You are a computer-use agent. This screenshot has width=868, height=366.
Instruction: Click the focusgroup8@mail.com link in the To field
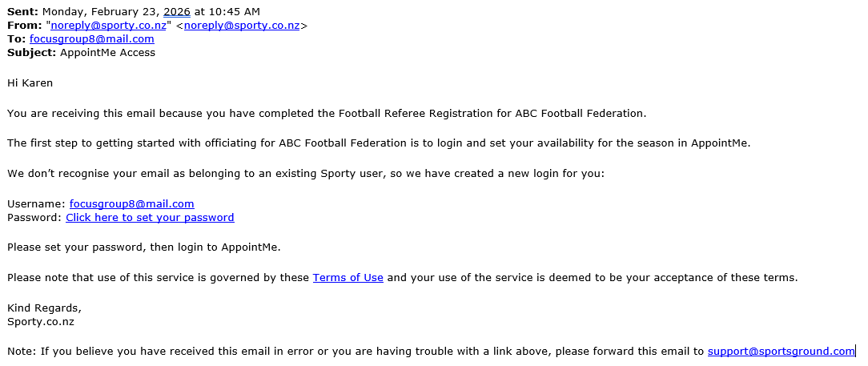(92, 38)
